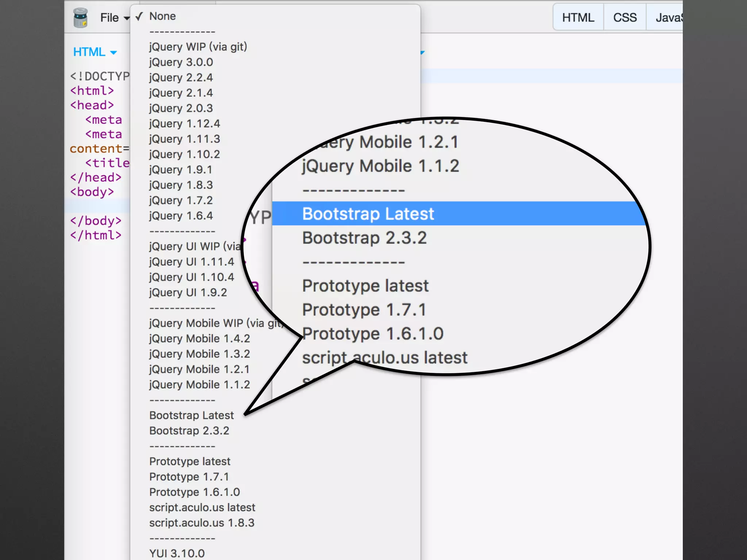The image size is (747, 560).
Task: Select jQuery 1.6.4 option
Action: pyautogui.click(x=181, y=216)
